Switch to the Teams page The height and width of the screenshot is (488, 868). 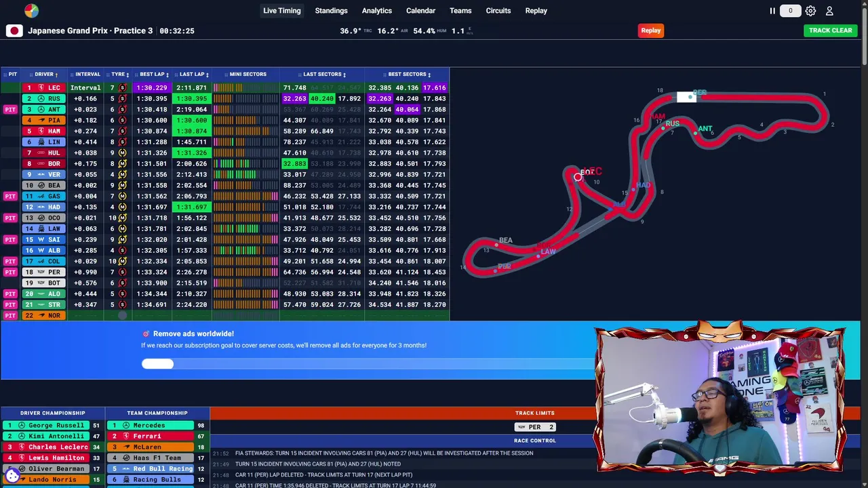point(460,11)
